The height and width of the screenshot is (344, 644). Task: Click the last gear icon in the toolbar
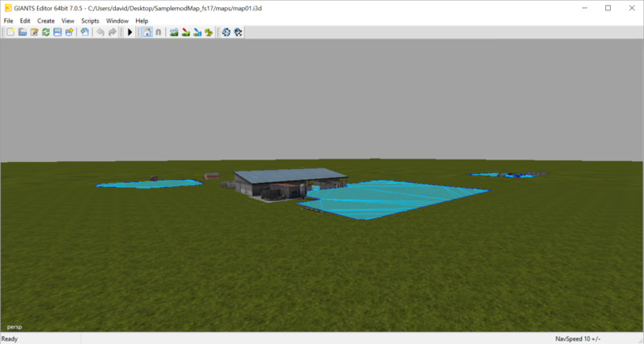(238, 32)
